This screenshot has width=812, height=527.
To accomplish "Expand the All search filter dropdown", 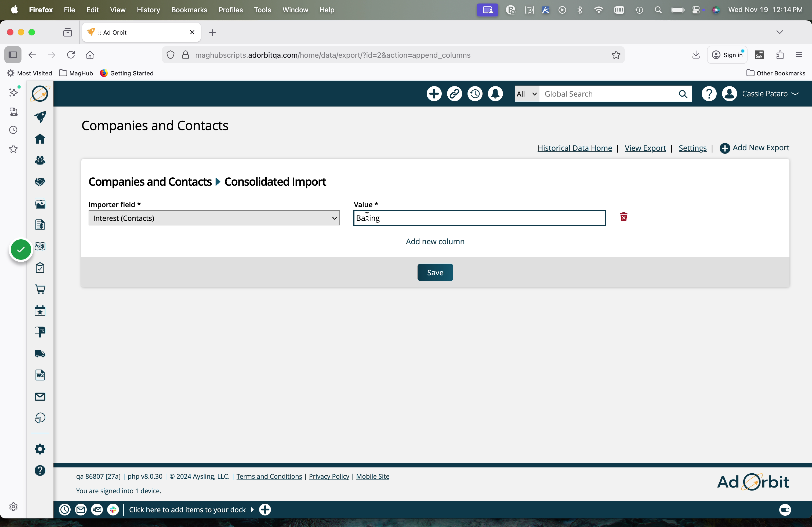I will 527,94.
